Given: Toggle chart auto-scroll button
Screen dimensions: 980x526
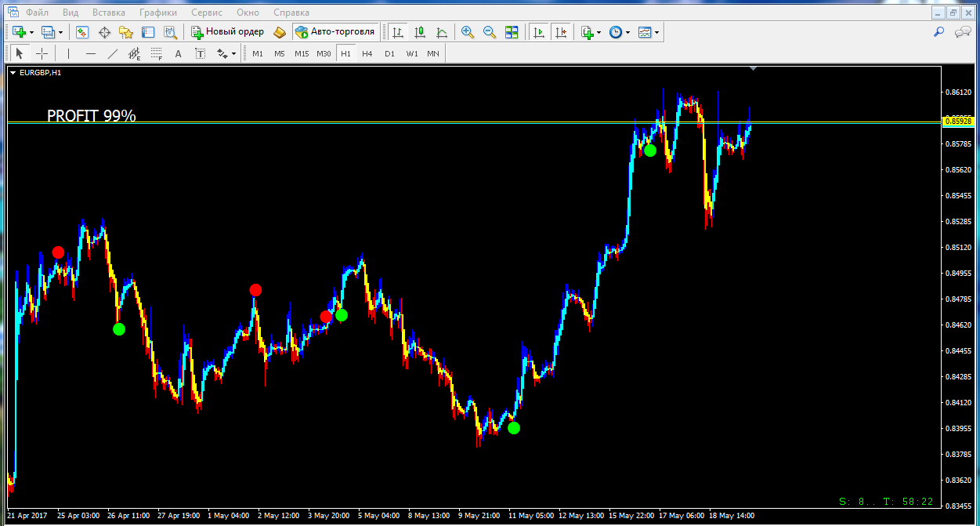Looking at the screenshot, I should pos(538,32).
